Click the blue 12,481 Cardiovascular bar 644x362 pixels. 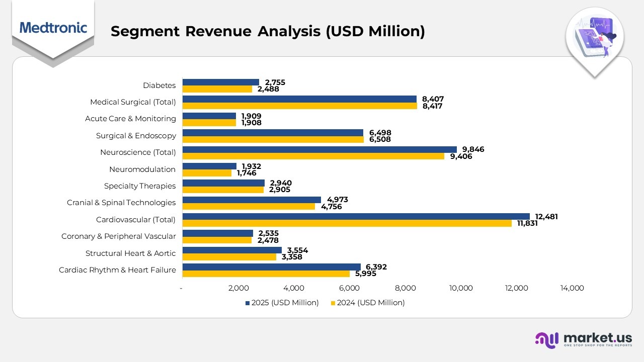coord(352,216)
